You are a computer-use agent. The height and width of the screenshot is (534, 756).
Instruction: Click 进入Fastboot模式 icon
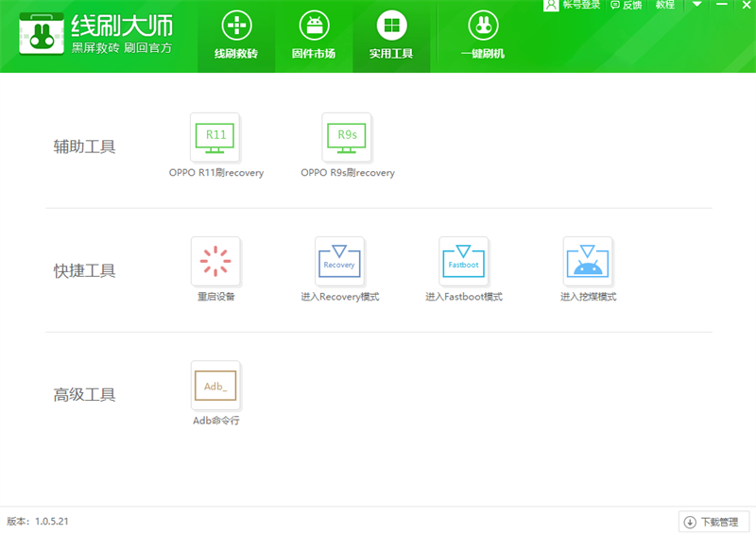point(463,261)
